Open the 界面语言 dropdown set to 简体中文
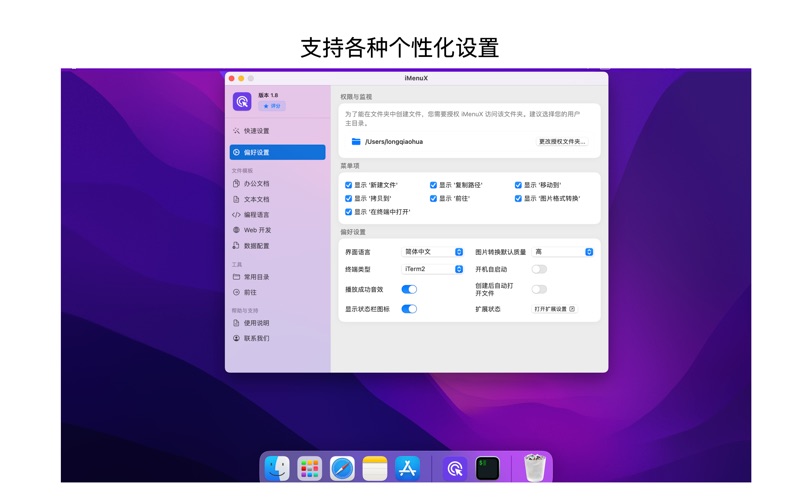The image size is (800, 500). [x=432, y=252]
